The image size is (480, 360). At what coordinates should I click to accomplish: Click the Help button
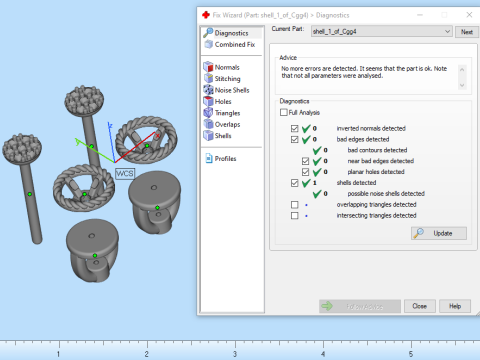pyautogui.click(x=455, y=306)
